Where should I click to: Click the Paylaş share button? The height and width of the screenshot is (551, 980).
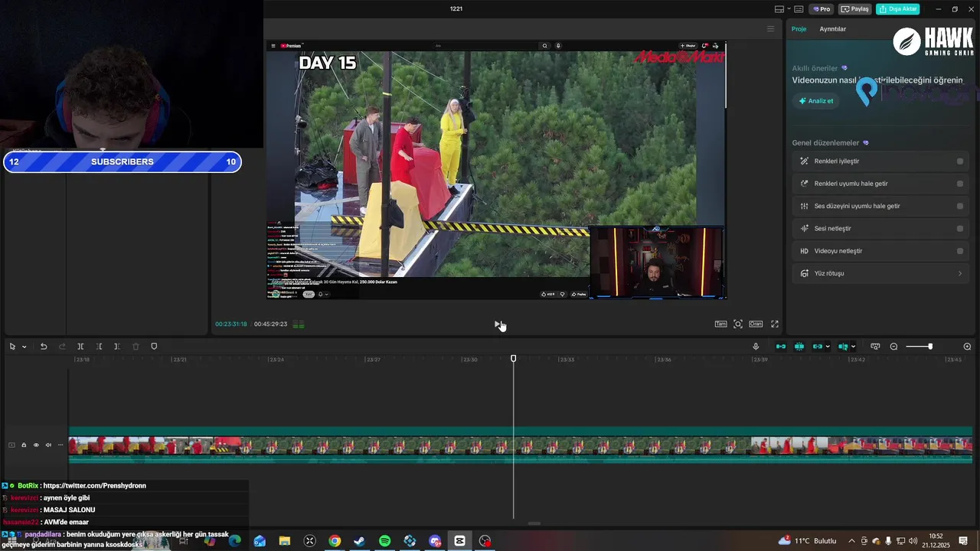coord(855,9)
